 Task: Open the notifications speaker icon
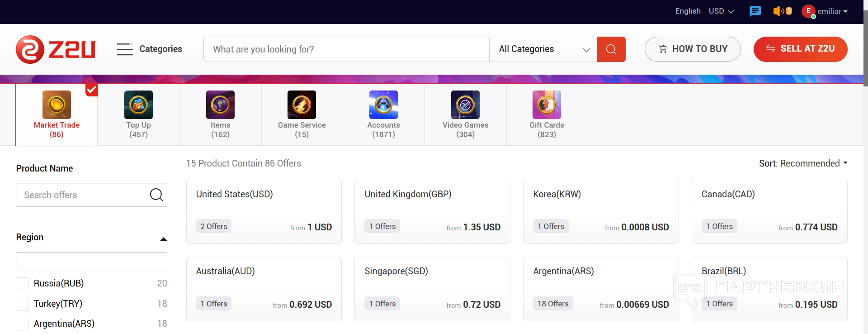click(782, 11)
